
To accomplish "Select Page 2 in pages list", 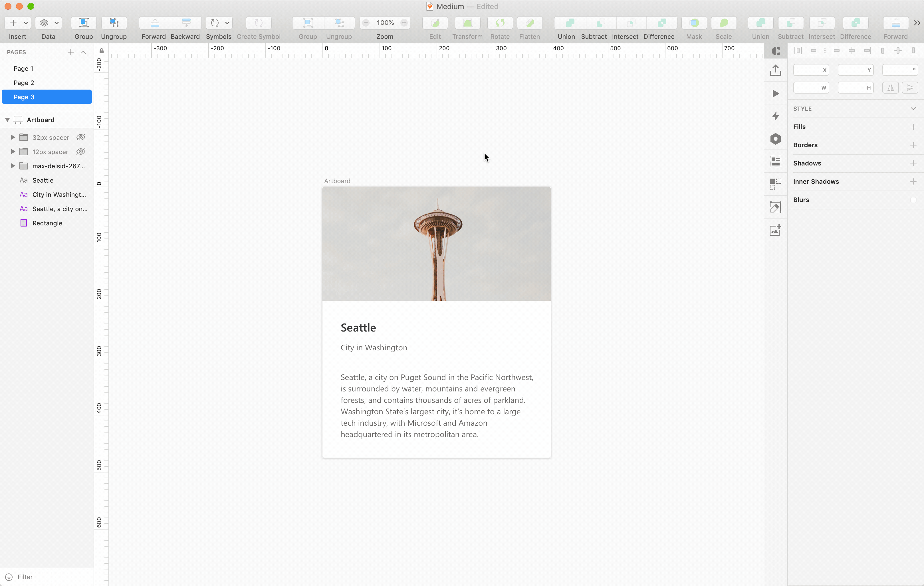I will tap(24, 82).
